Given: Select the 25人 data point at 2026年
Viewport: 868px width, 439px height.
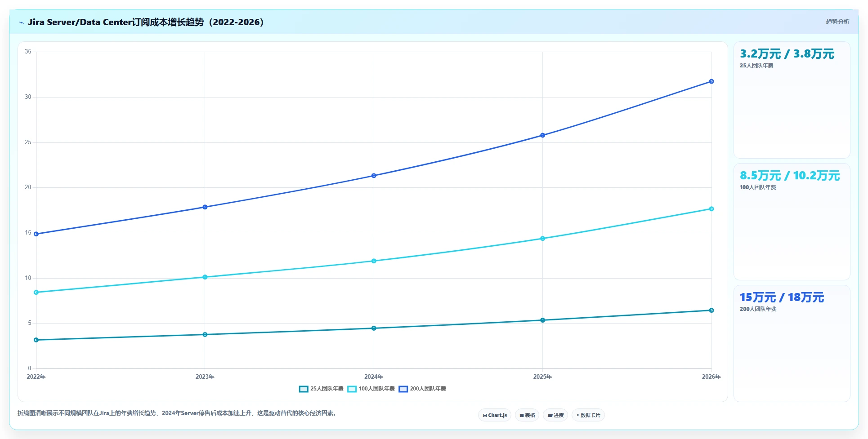Looking at the screenshot, I should [711, 310].
